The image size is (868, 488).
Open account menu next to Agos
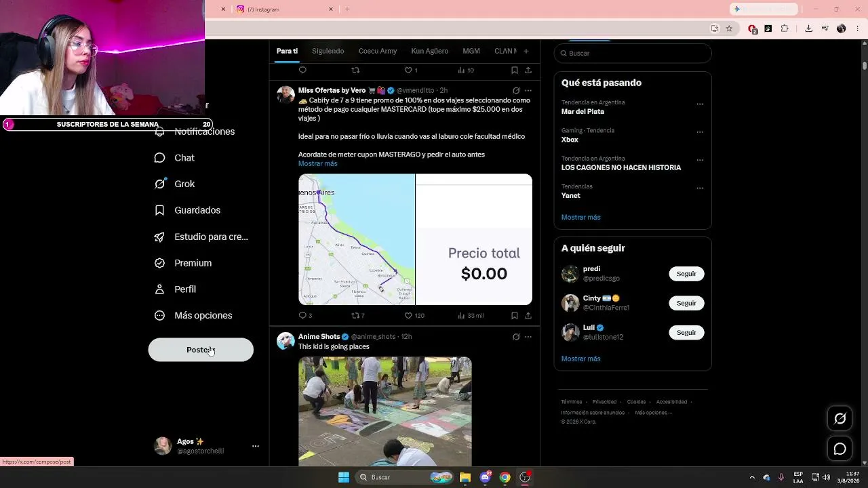(x=256, y=446)
